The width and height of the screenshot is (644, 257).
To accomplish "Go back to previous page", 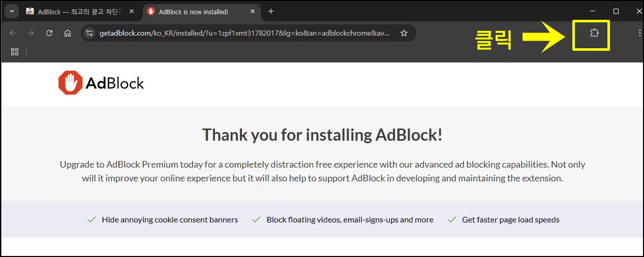I will 13,33.
